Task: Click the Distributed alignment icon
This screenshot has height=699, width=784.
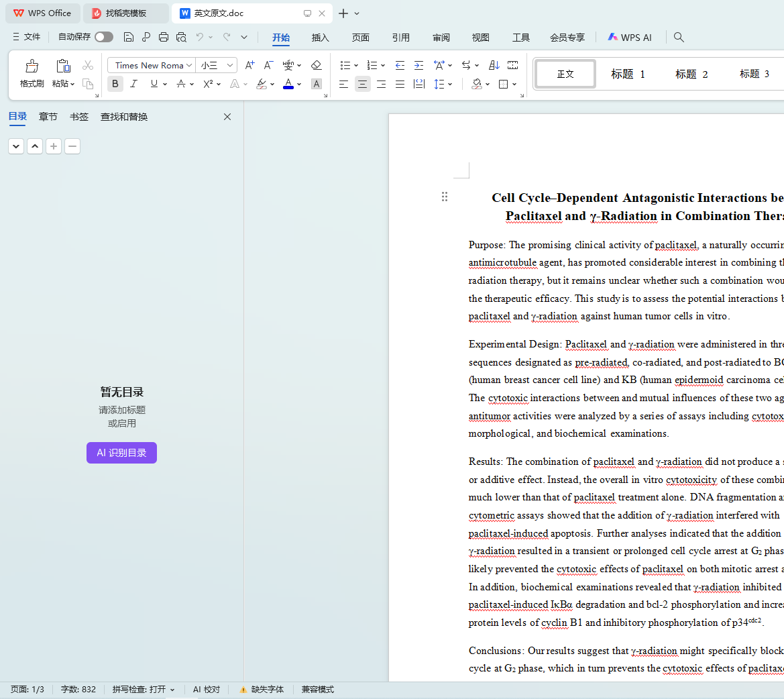Action: click(419, 84)
